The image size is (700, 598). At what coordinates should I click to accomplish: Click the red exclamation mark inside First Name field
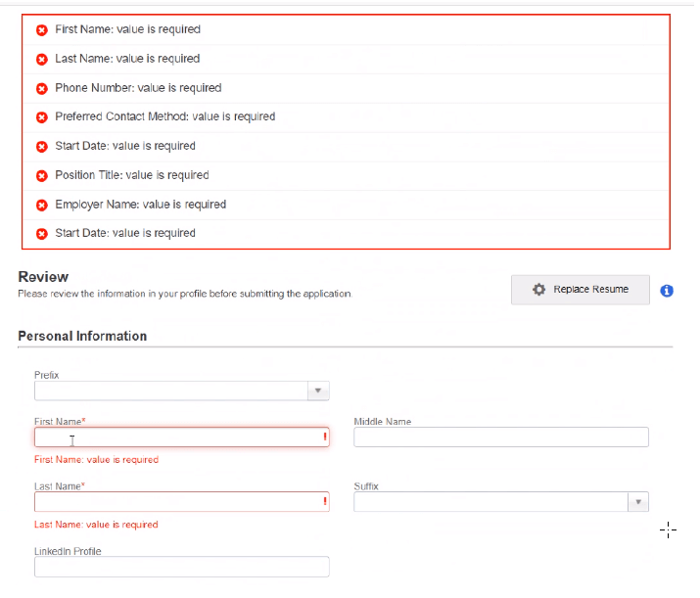(324, 437)
